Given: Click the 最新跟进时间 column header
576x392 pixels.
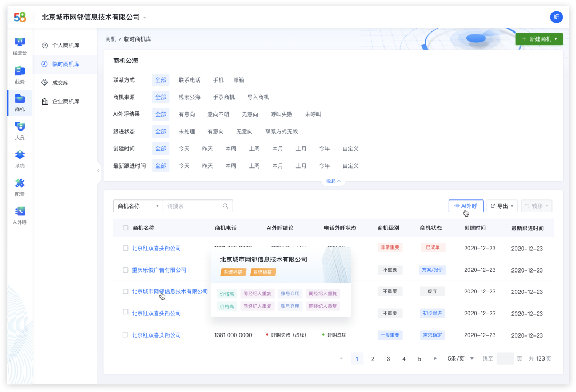Looking at the screenshot, I should (527, 228).
